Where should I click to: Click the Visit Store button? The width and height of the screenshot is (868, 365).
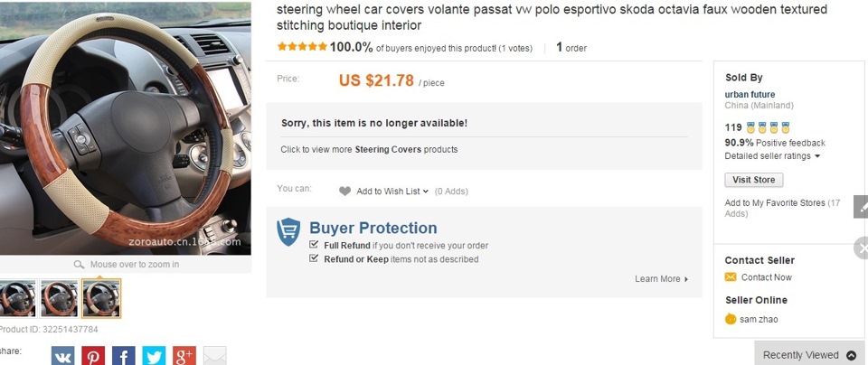753,180
